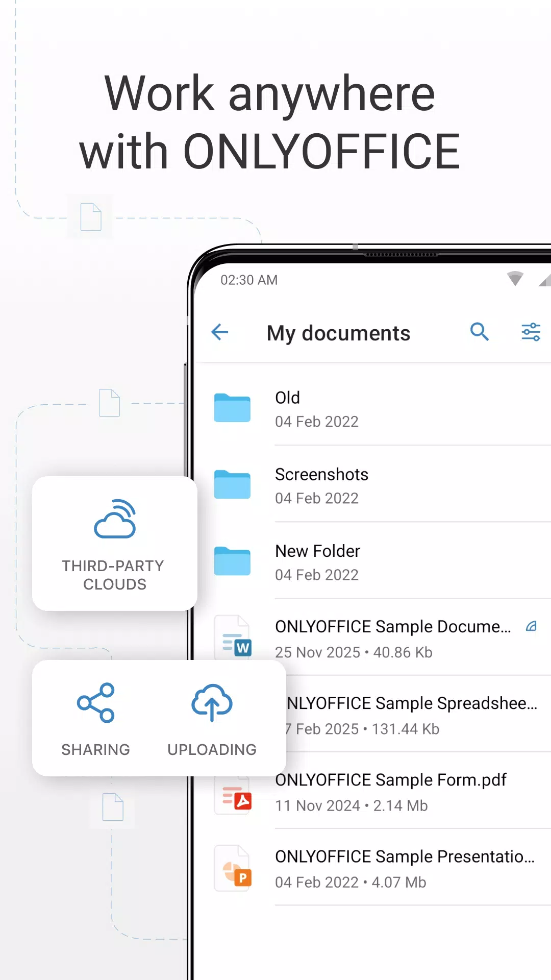Tap the date under New Folder

coord(317,575)
